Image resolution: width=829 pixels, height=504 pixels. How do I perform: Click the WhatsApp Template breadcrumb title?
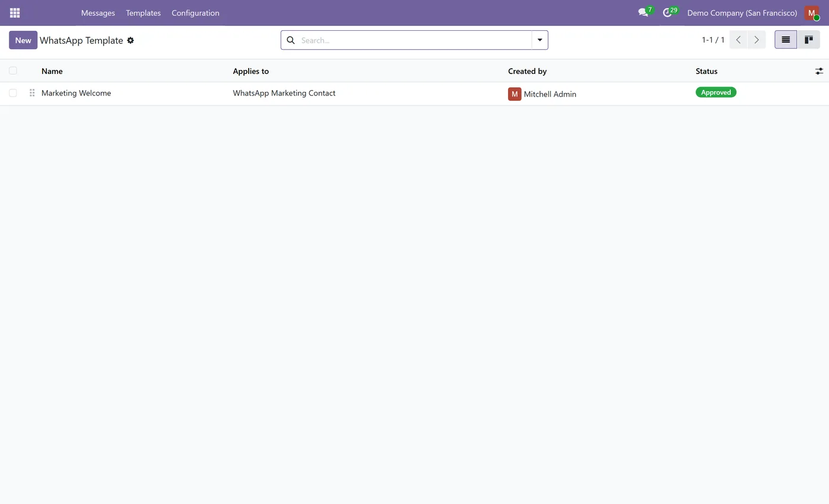point(81,40)
